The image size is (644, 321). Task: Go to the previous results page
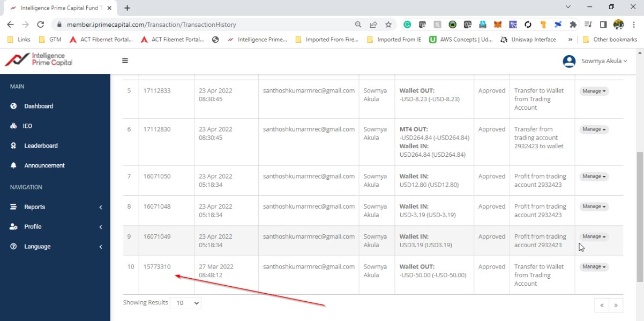point(602,305)
